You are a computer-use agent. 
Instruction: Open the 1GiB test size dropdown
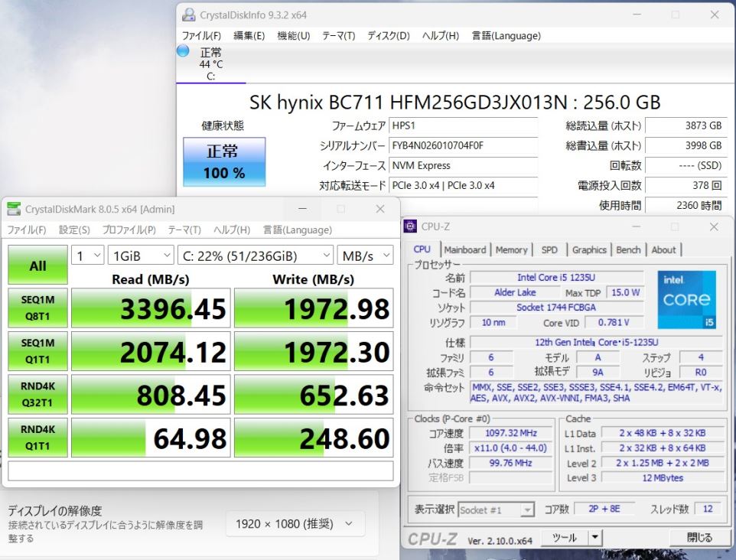tap(141, 256)
